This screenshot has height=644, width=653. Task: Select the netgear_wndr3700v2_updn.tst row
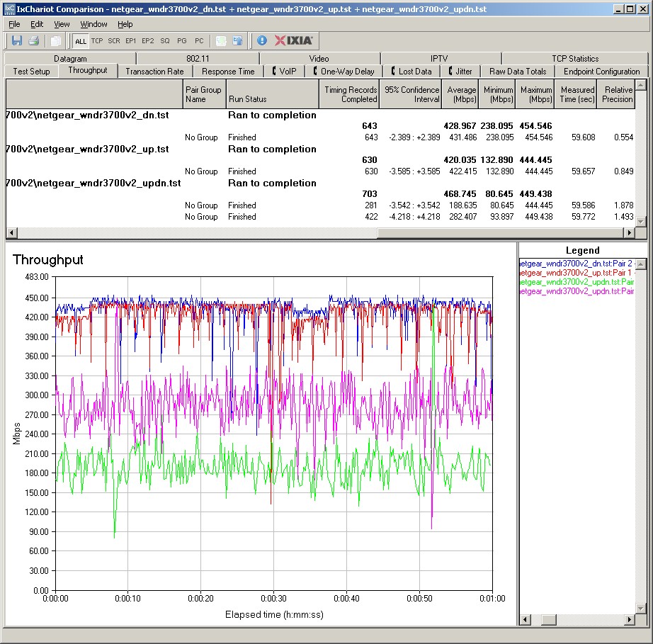pos(320,183)
